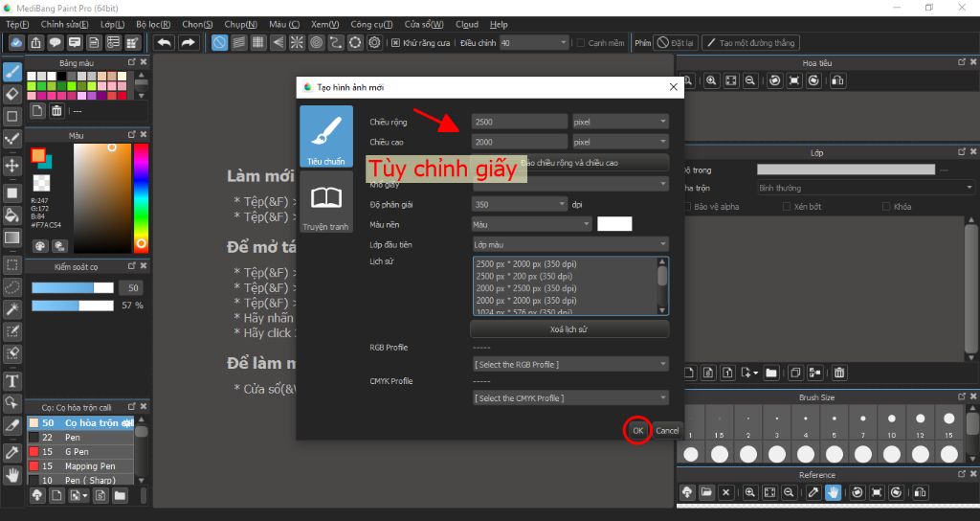Click Tạo một đường thẳng button
This screenshot has height=521, width=980.
tap(750, 43)
